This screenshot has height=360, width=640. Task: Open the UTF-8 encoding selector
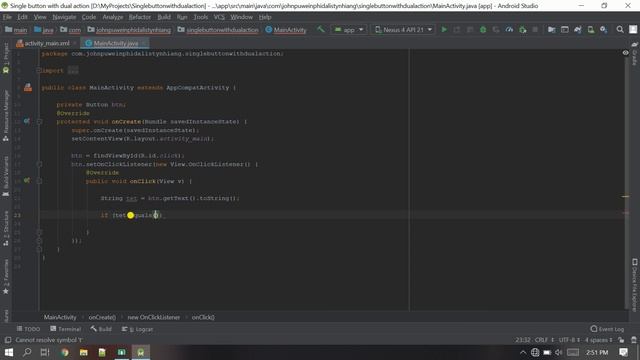569,340
